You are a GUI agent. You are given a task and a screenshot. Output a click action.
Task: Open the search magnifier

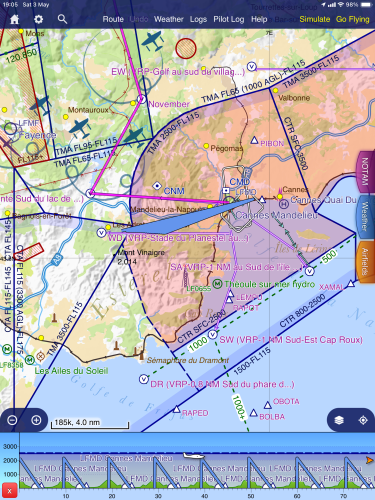pyautogui.click(x=62, y=19)
